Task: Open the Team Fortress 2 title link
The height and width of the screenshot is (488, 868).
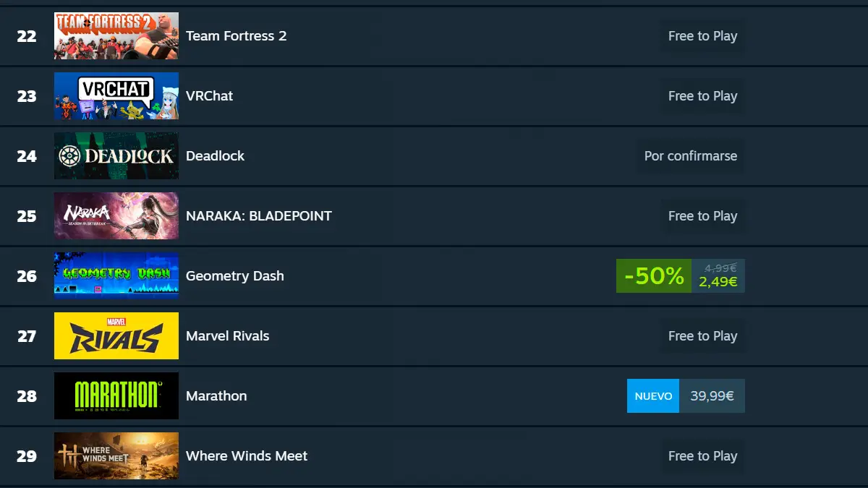Action: 236,36
